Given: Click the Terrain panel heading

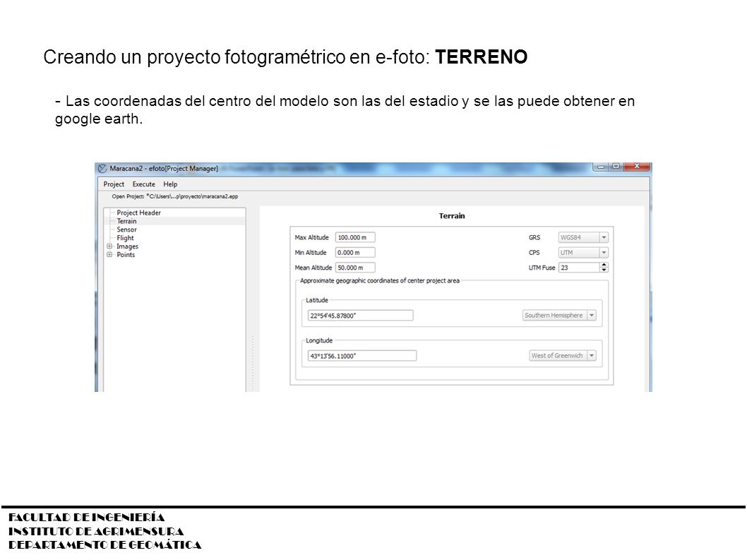Looking at the screenshot, I should coord(452,216).
